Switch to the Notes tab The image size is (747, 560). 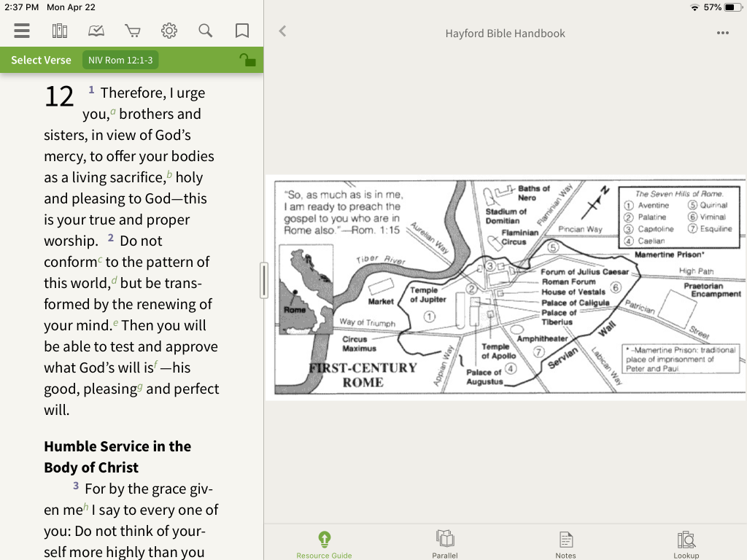[565, 545]
